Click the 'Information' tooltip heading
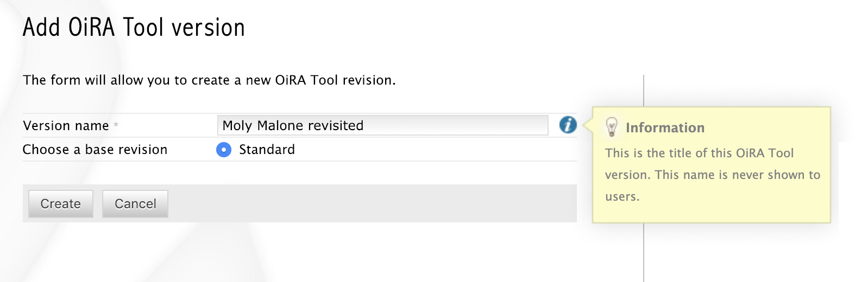Screen dimensions: 868x282 [665, 128]
